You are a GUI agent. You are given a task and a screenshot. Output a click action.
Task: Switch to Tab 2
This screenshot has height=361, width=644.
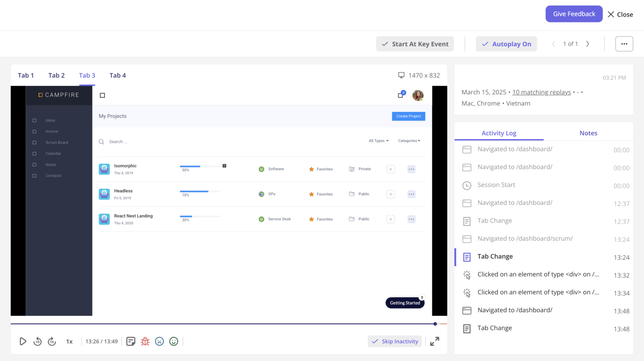click(57, 75)
